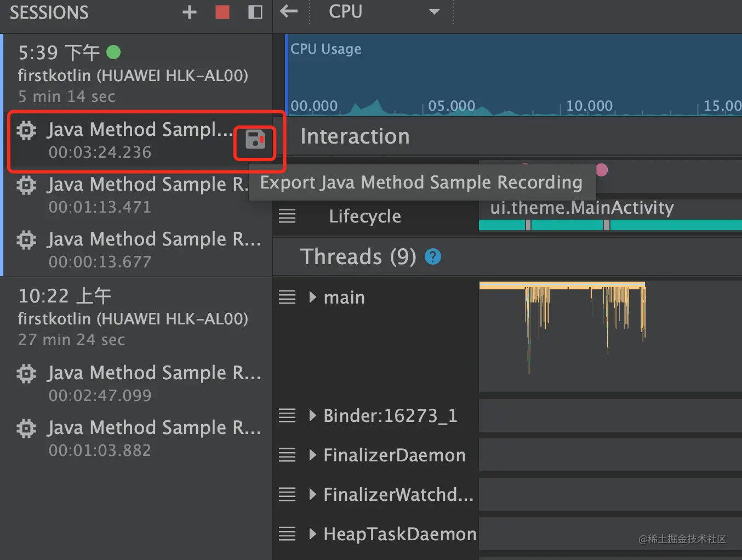Click the 05.000 timeline tick
Image resolution: width=742 pixels, height=560 pixels.
point(452,106)
